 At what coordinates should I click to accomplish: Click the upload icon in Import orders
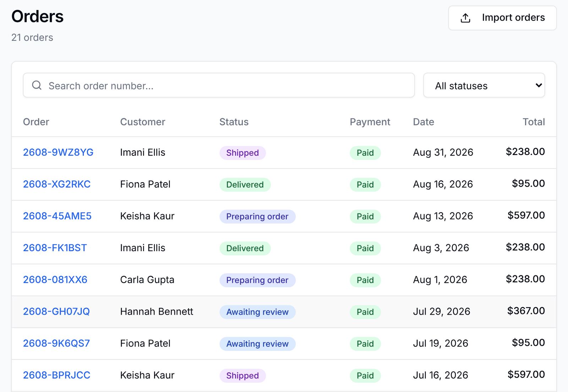tap(465, 18)
